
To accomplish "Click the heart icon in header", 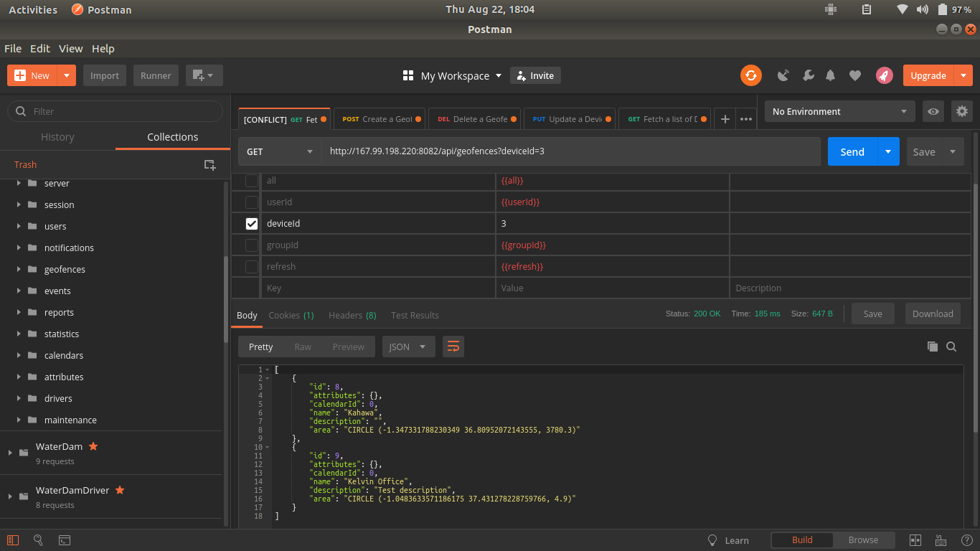I will click(x=854, y=75).
